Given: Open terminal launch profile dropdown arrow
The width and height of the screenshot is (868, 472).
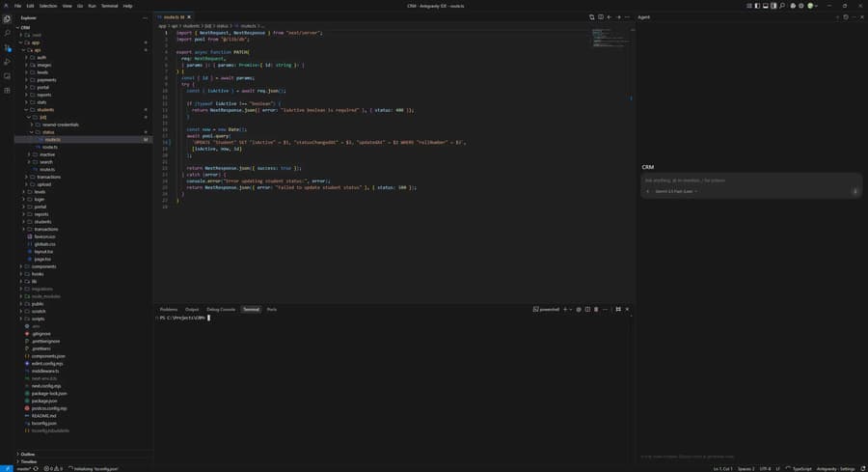Looking at the screenshot, I should pyautogui.click(x=571, y=309).
